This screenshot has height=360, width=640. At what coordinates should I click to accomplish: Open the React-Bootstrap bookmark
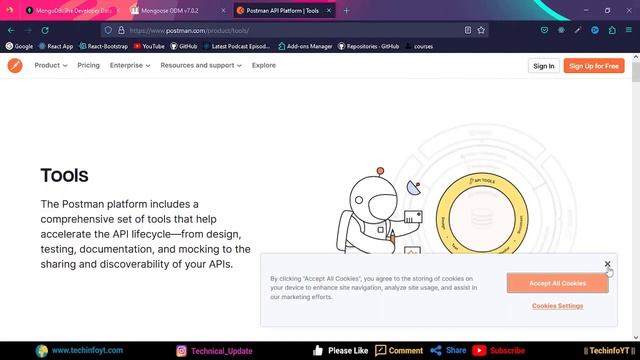click(104, 46)
